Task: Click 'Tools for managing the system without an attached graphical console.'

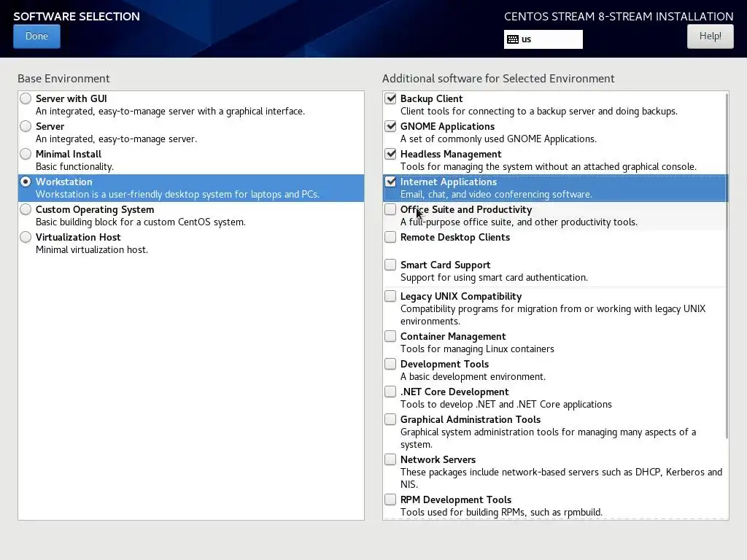Action: click(549, 167)
